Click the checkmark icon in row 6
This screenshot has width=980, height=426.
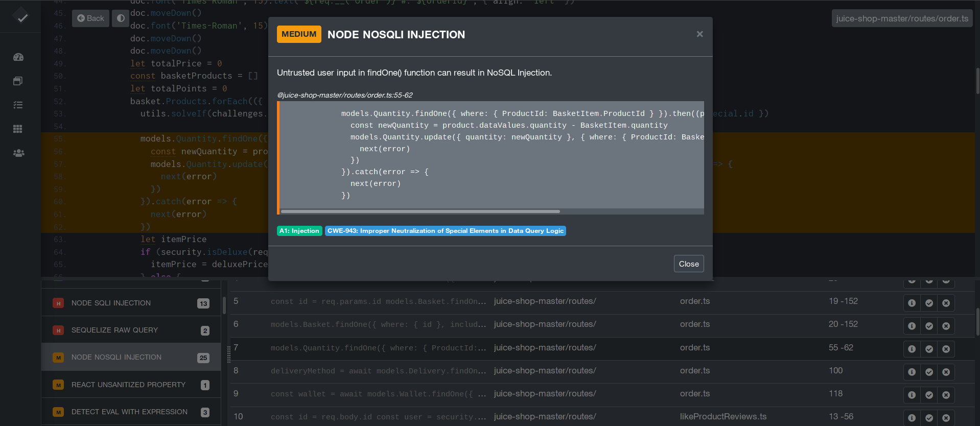tap(929, 326)
